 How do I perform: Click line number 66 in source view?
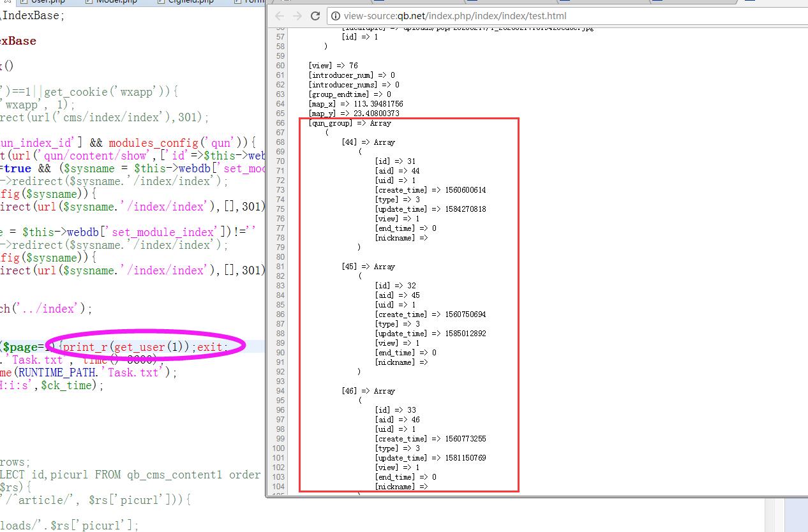pyautogui.click(x=280, y=123)
